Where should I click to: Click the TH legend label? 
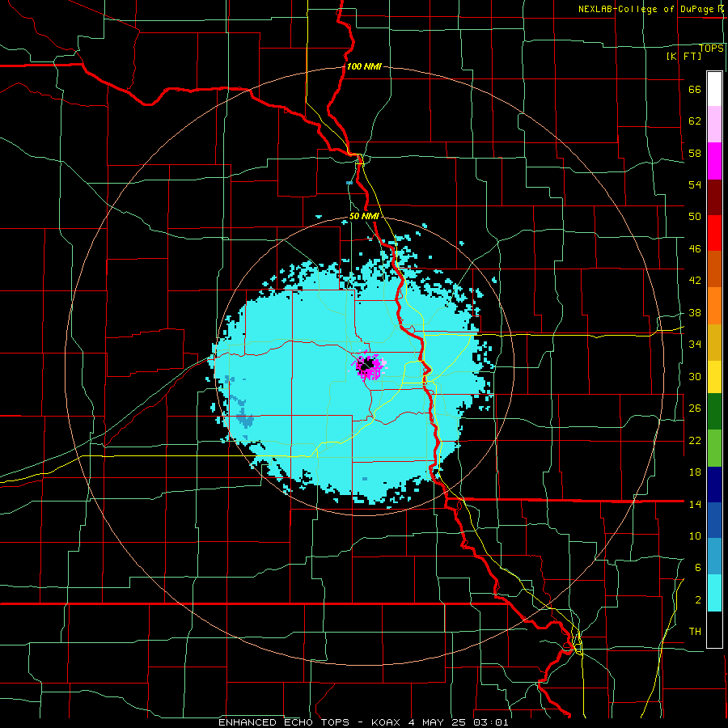(x=695, y=631)
